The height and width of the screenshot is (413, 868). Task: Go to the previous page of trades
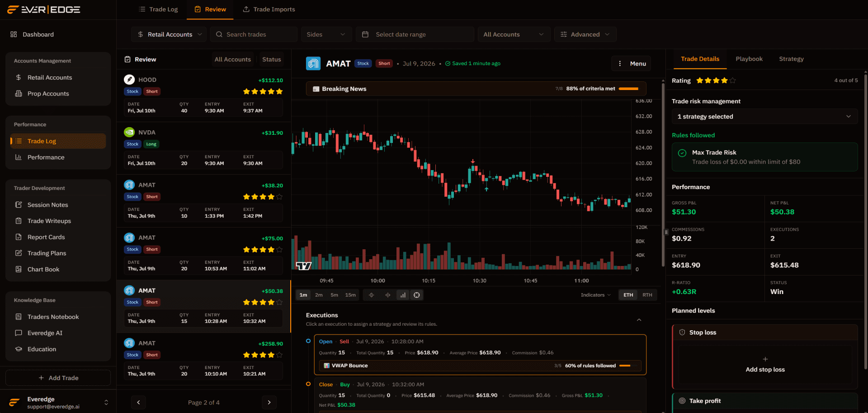[138, 403]
